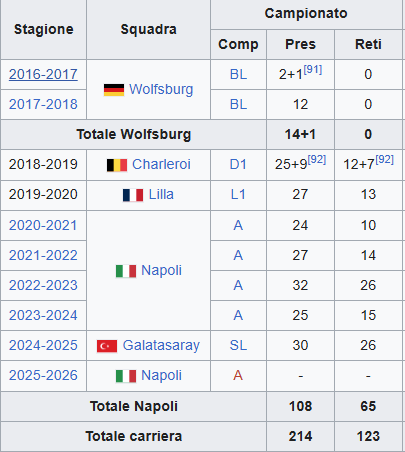Viewport: 405px width, 452px height.
Task: Click the red A link for 2025-2026
Action: click(238, 375)
